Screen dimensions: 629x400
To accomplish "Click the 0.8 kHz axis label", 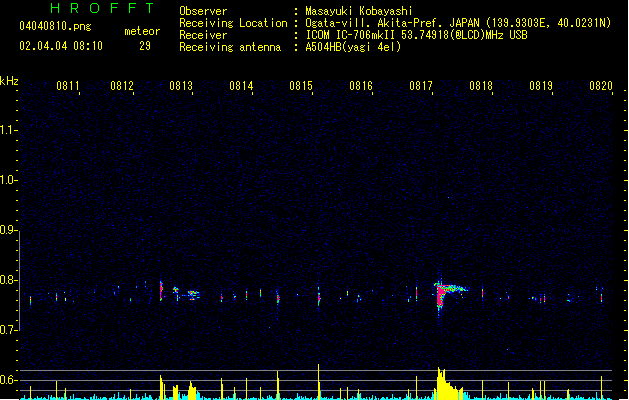I will 8,280.
